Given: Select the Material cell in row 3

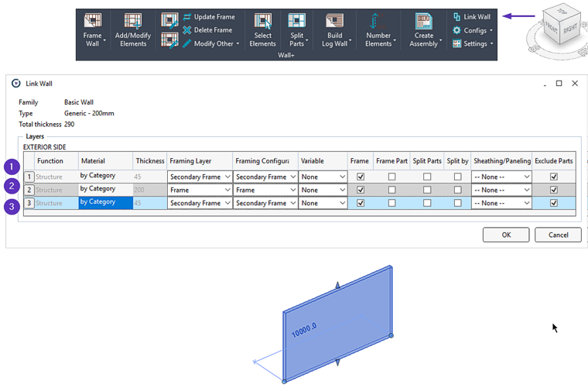Looking at the screenshot, I should 104,203.
